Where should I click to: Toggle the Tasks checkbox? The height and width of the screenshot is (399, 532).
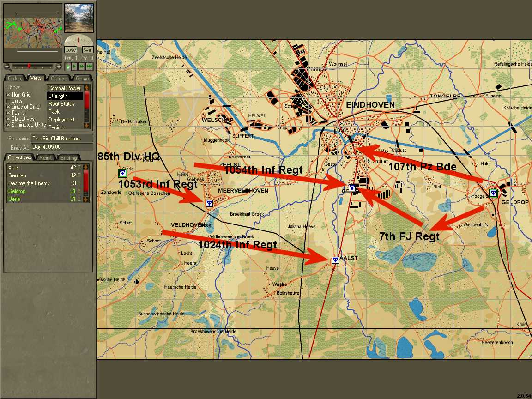[8, 113]
